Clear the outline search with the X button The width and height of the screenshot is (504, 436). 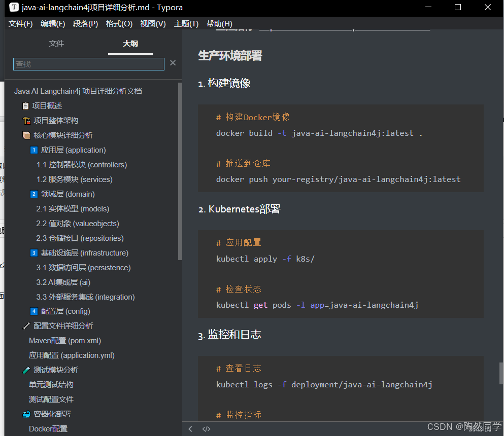[x=173, y=63]
